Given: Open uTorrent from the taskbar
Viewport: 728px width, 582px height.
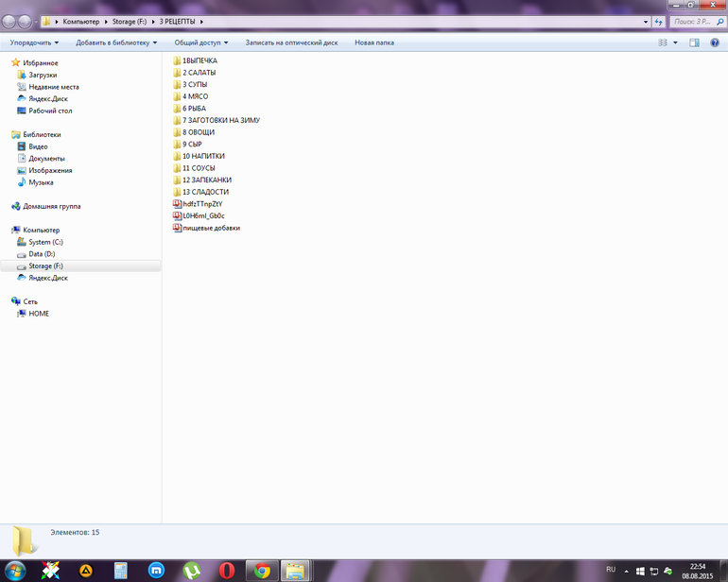Looking at the screenshot, I should point(191,570).
